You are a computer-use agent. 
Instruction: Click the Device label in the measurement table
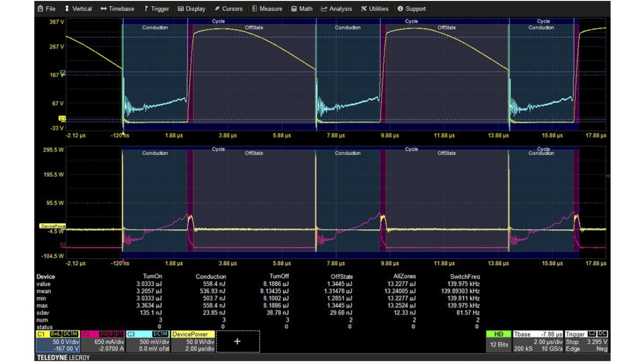46,276
